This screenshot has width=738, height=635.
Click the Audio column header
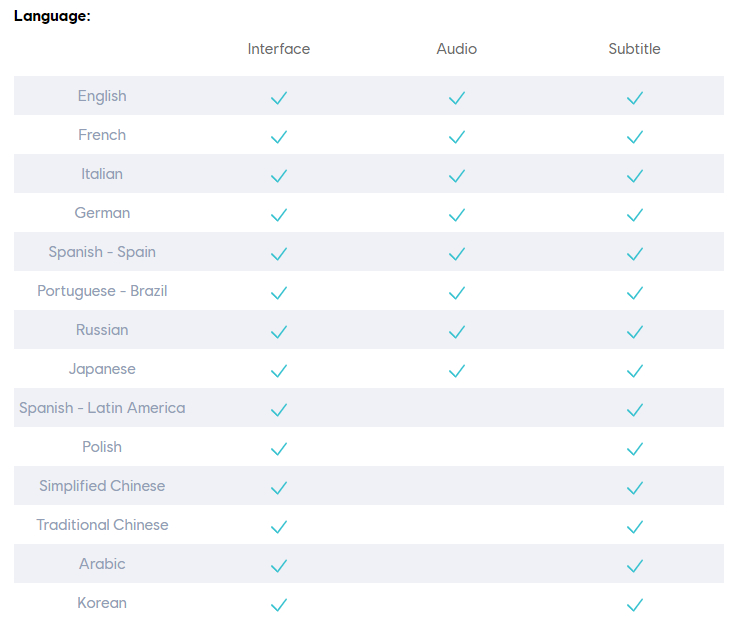point(457,49)
